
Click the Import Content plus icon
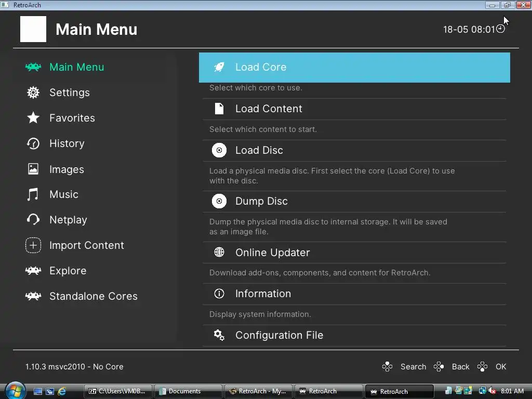pos(33,245)
